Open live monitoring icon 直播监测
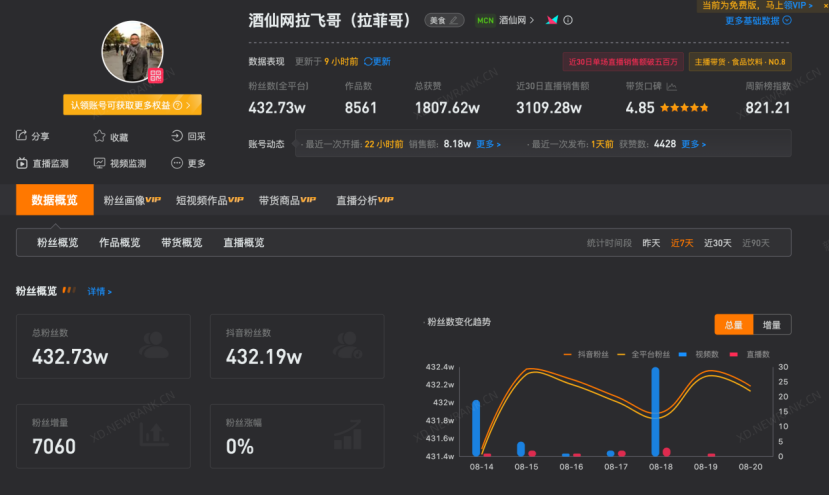The image size is (829, 495). [21, 163]
